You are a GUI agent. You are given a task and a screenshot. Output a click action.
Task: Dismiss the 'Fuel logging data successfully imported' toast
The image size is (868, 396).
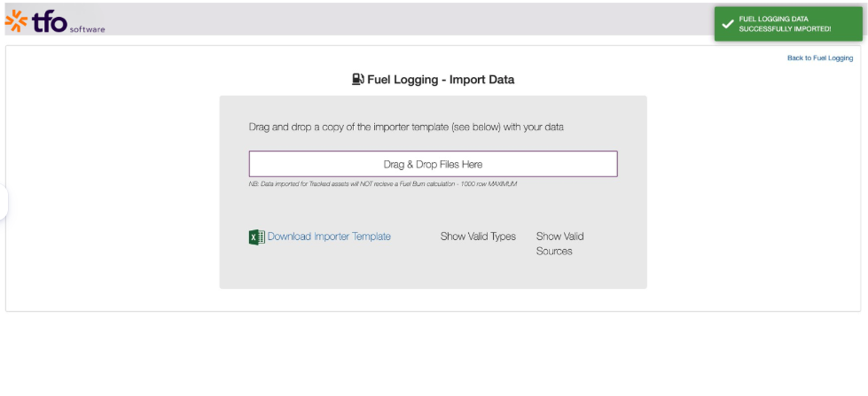click(788, 24)
